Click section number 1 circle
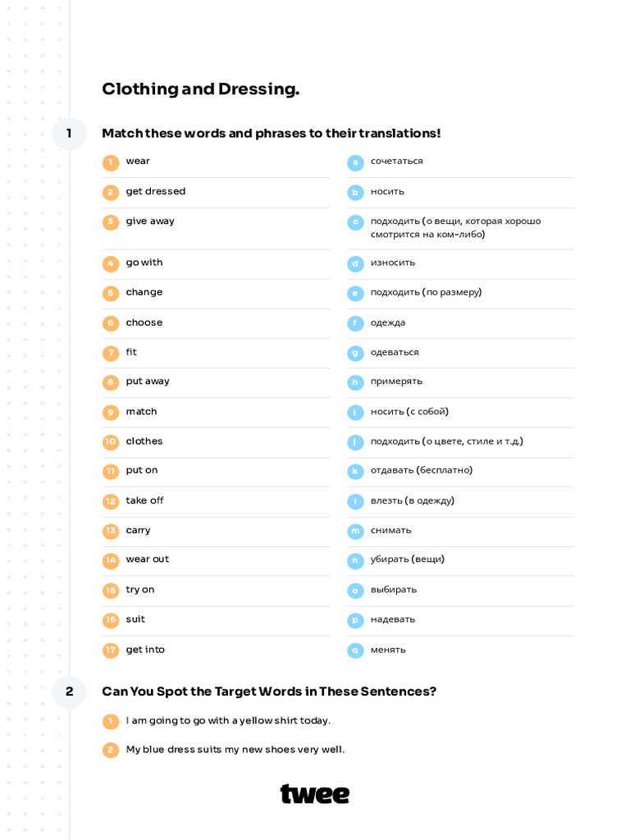The height and width of the screenshot is (840, 630). coord(69,134)
